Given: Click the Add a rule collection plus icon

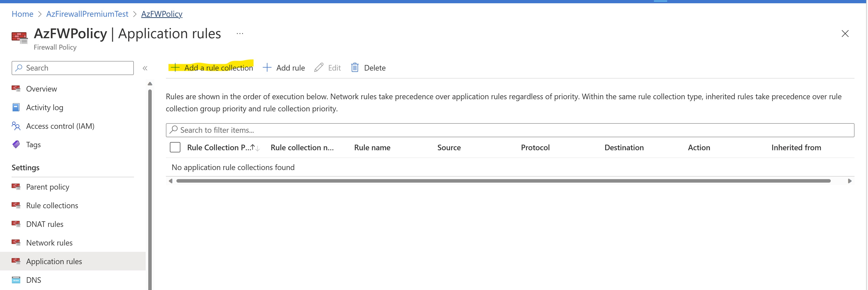Looking at the screenshot, I should (x=175, y=68).
